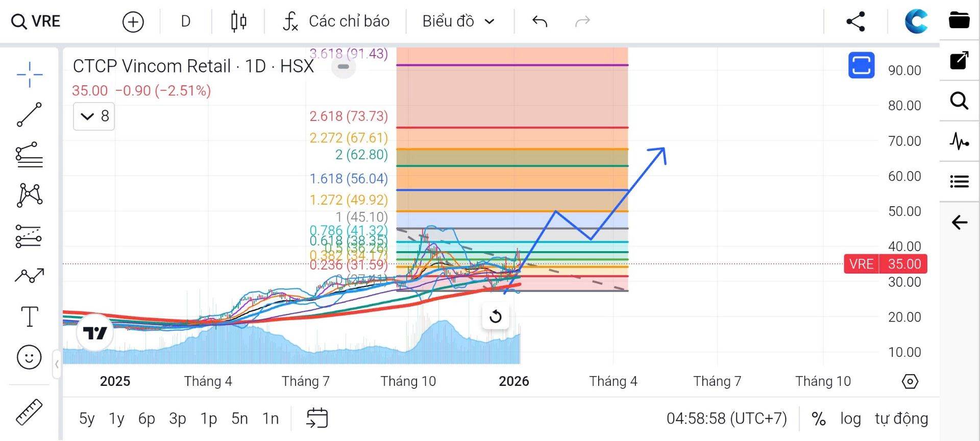This screenshot has width=980, height=441.
Task: Open the candlestick chart style menu
Action: pyautogui.click(x=238, y=21)
